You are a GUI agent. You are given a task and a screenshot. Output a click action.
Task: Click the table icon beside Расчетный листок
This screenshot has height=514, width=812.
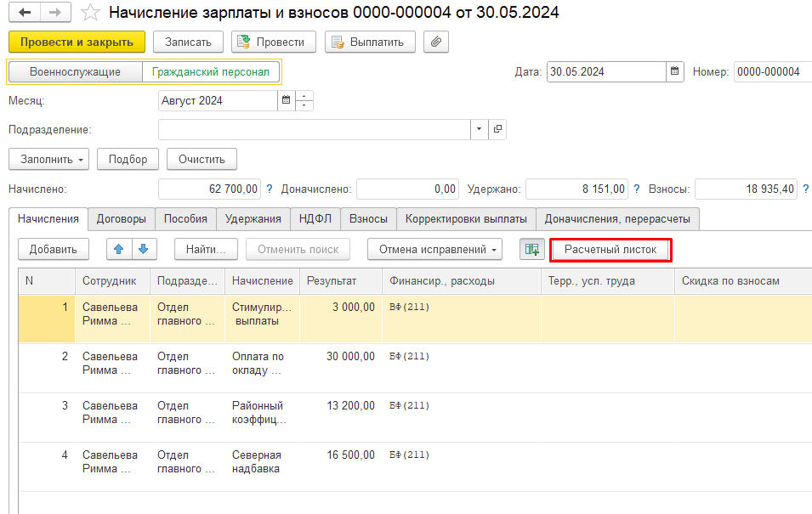pos(531,249)
